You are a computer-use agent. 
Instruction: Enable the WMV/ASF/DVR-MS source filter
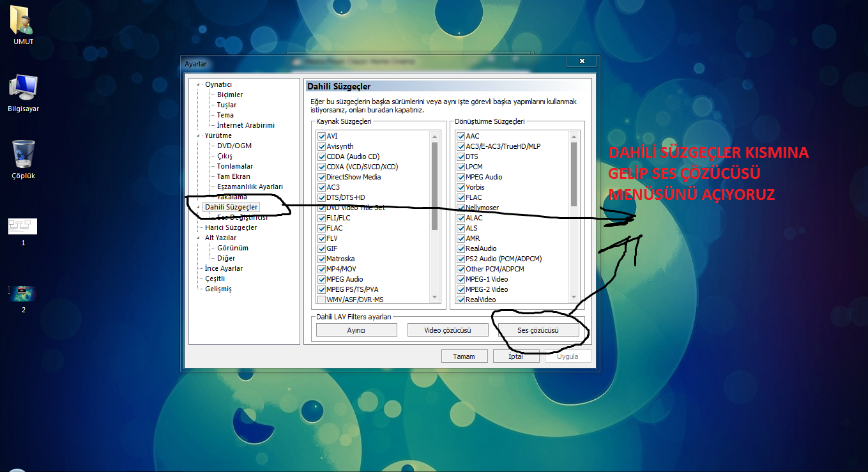click(322, 300)
